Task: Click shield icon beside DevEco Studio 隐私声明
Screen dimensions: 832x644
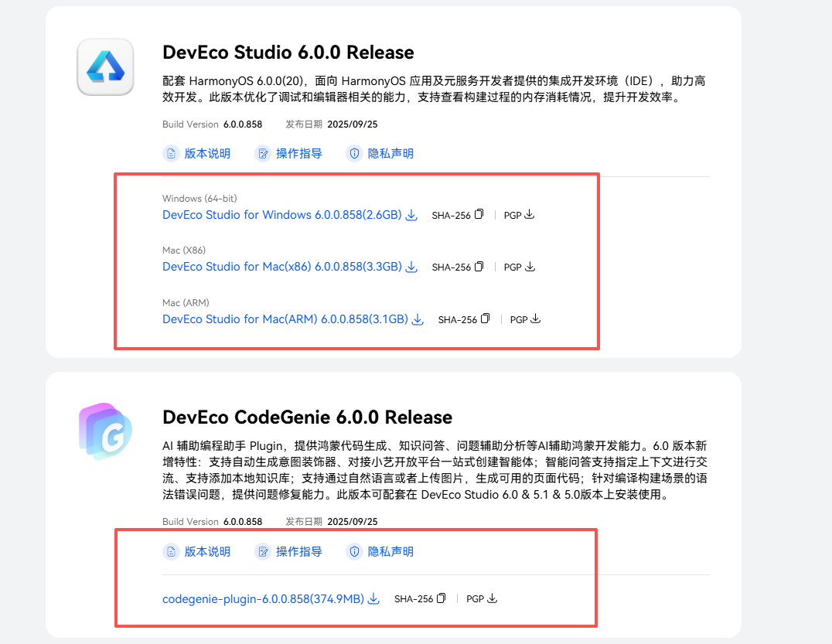Action: pos(354,153)
